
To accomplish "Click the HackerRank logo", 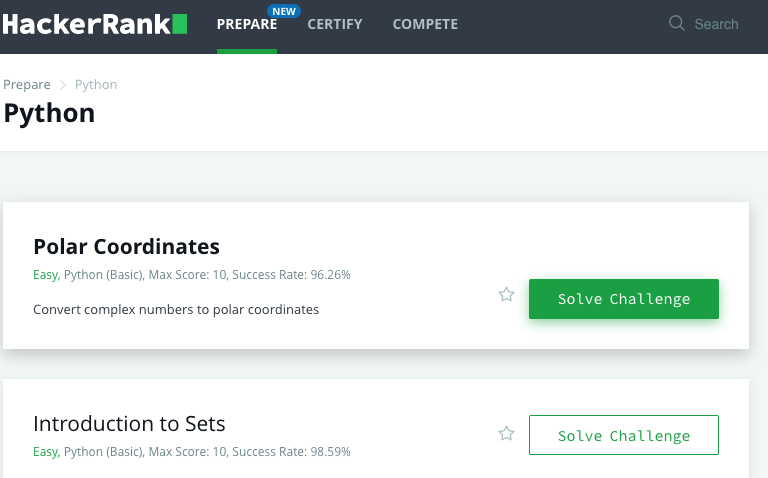I will 94,24.
